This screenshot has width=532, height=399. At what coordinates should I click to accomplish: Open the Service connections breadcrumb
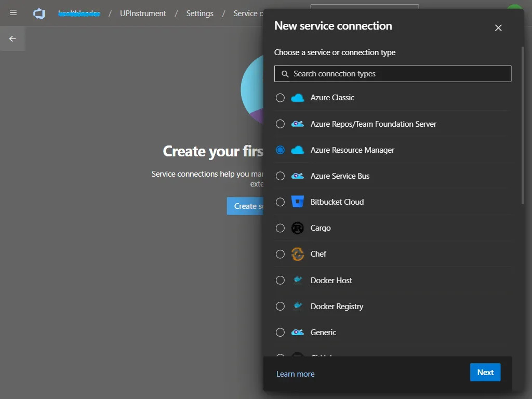(248, 14)
